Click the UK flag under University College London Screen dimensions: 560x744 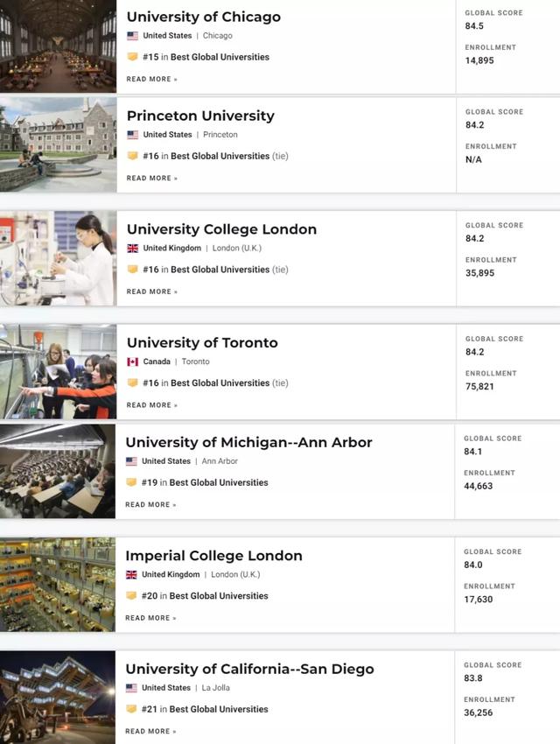click(x=132, y=249)
